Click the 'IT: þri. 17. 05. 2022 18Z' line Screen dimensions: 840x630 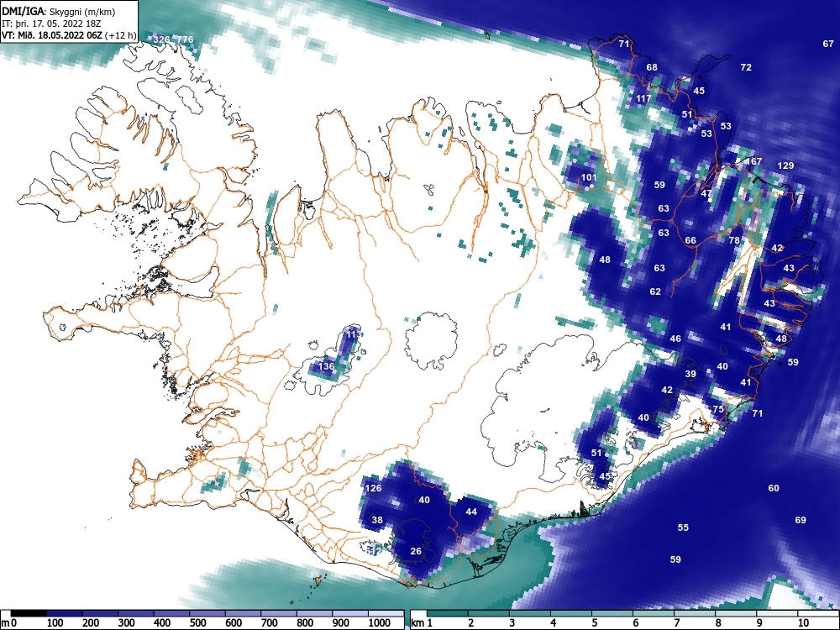click(51, 24)
